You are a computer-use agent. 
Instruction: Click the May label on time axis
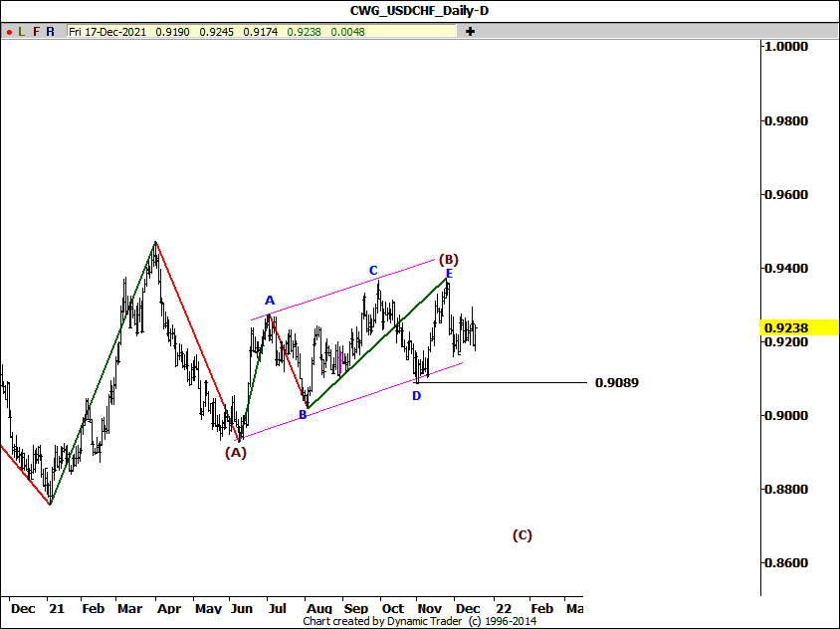coord(208,609)
